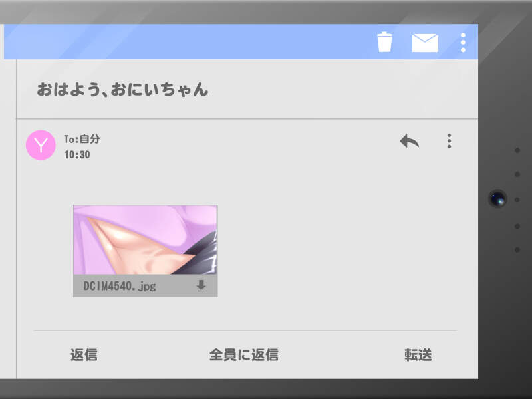Tap the topmost sensor dot on the bezel
Screen dimensions: 532x399
[x=517, y=150]
